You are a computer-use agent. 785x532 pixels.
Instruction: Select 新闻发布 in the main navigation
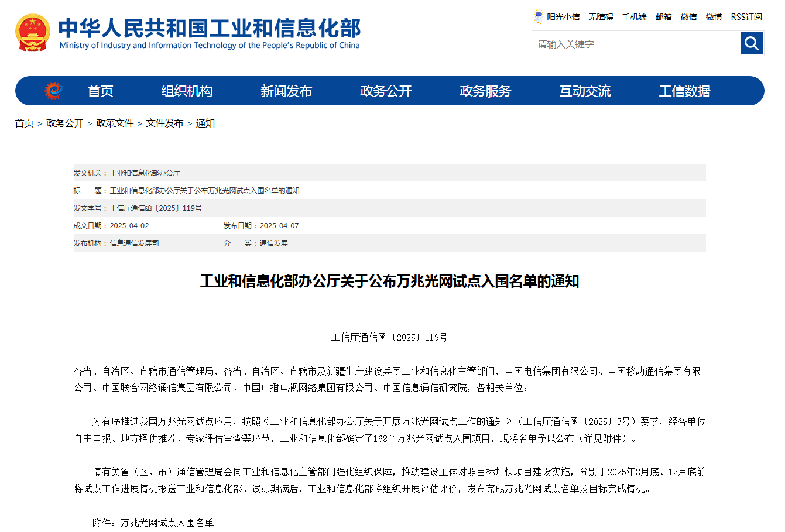pyautogui.click(x=286, y=91)
